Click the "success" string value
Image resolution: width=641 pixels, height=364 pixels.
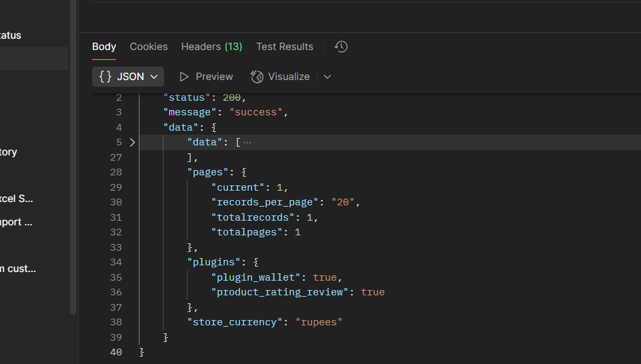(256, 113)
